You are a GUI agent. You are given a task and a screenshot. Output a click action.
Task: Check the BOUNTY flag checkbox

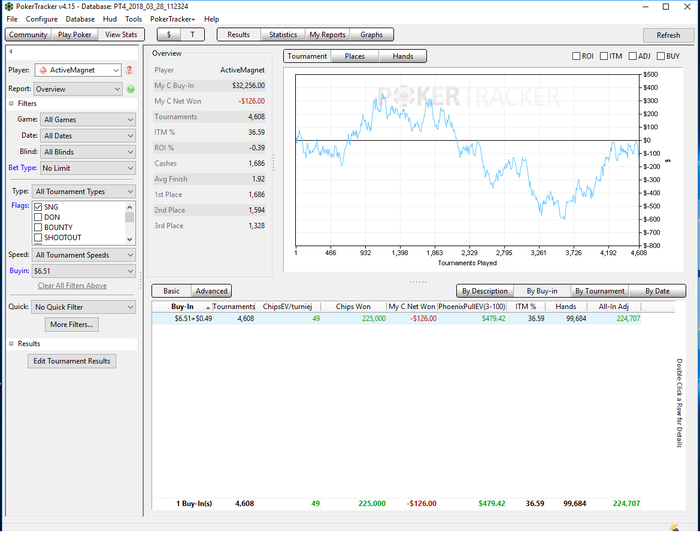(x=38, y=227)
